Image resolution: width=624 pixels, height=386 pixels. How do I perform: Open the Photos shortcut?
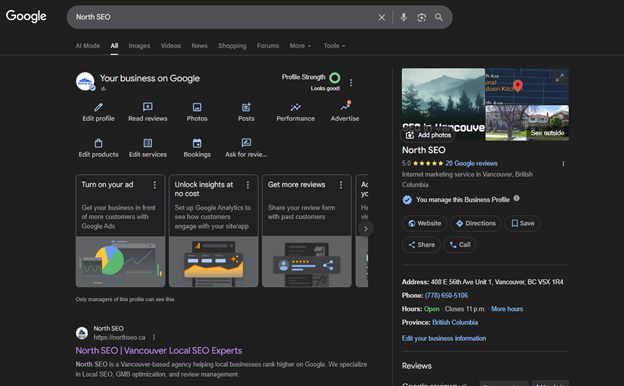tap(197, 112)
